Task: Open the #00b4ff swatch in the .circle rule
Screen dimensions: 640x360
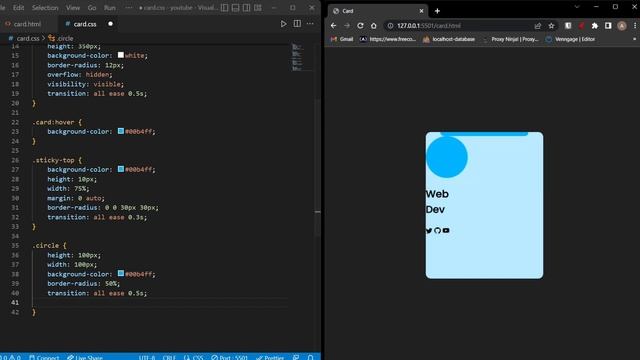Action: pos(121,273)
